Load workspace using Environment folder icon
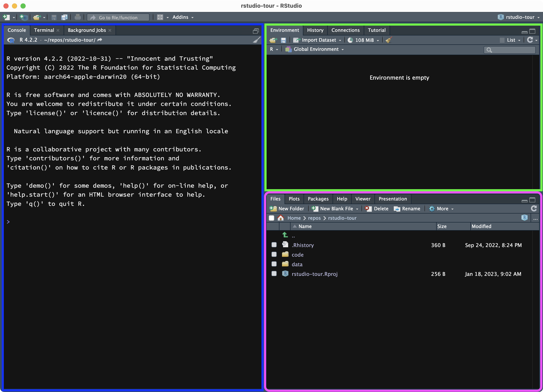 tap(273, 40)
